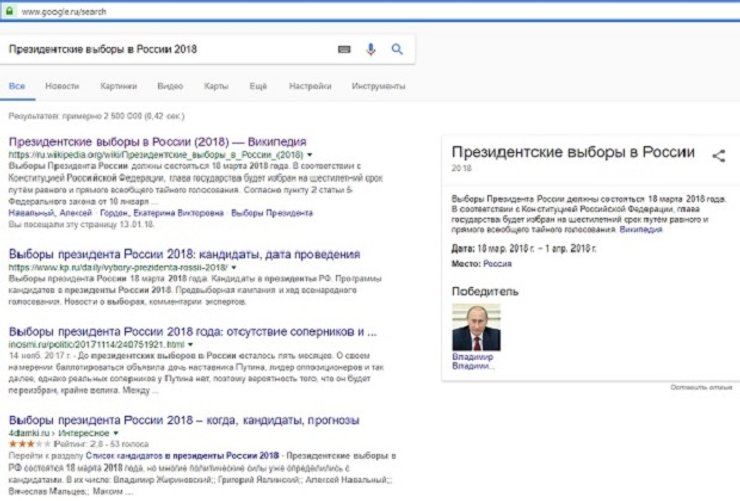Share the knowledge panel via share icon
This screenshot has height=501, width=740.
[x=717, y=155]
